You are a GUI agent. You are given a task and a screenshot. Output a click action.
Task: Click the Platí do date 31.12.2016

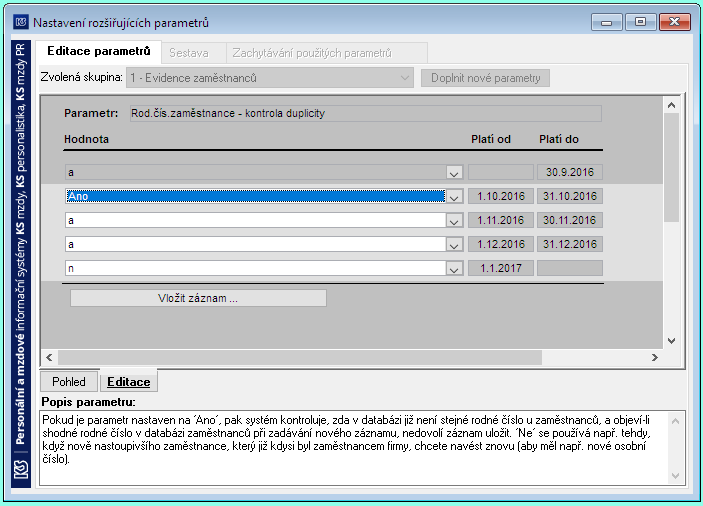point(570,244)
